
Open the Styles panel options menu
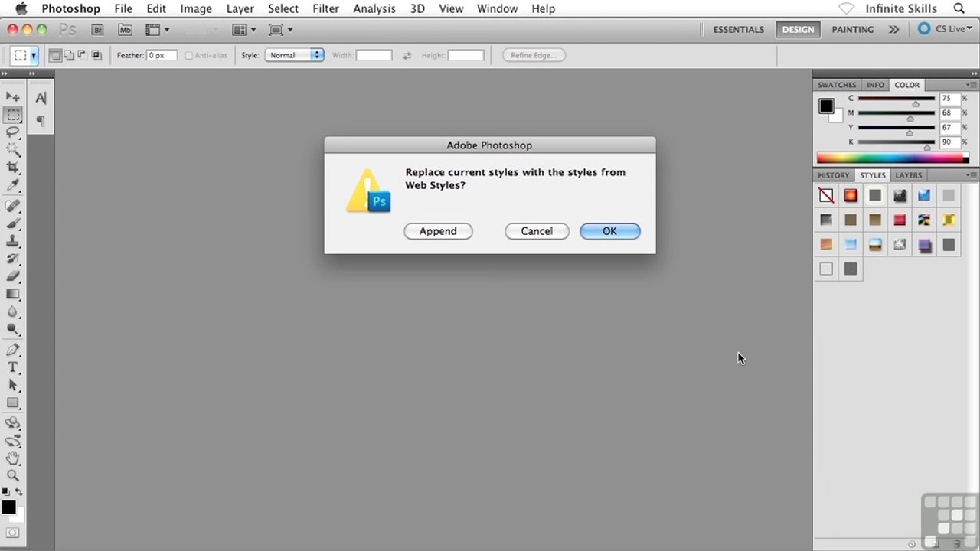coord(971,175)
